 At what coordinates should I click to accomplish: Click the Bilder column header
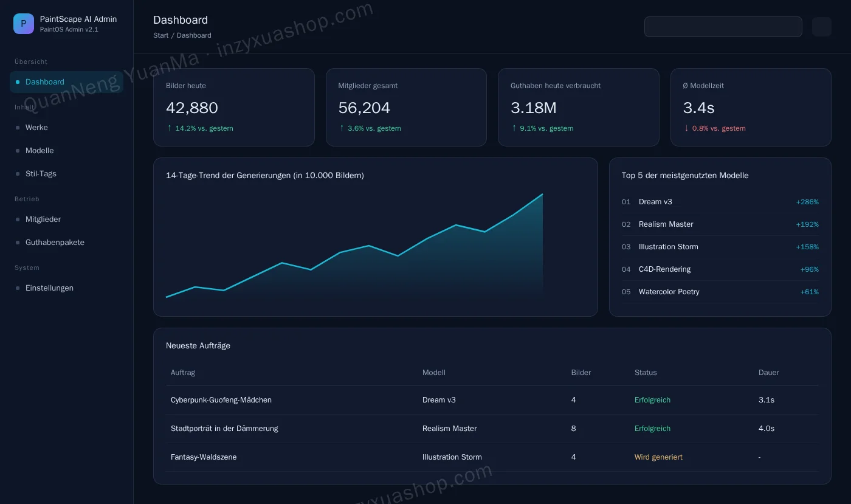[581, 373]
